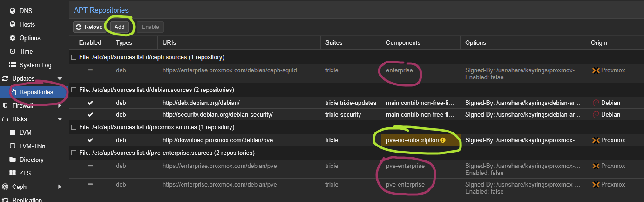Click the Hosts globe icon
This screenshot has height=202, width=644.
(x=13, y=24)
